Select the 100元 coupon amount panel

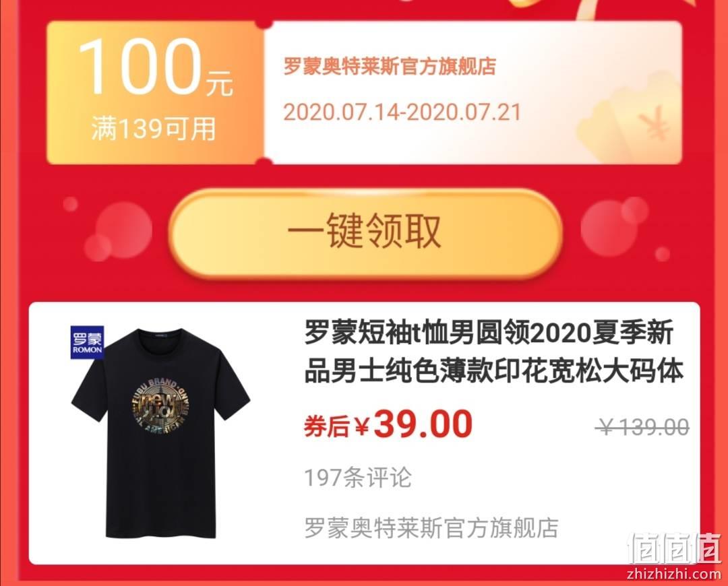coord(156,92)
